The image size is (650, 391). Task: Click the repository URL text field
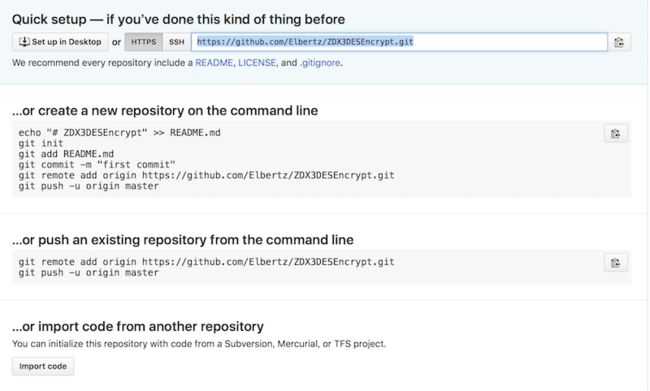point(399,42)
